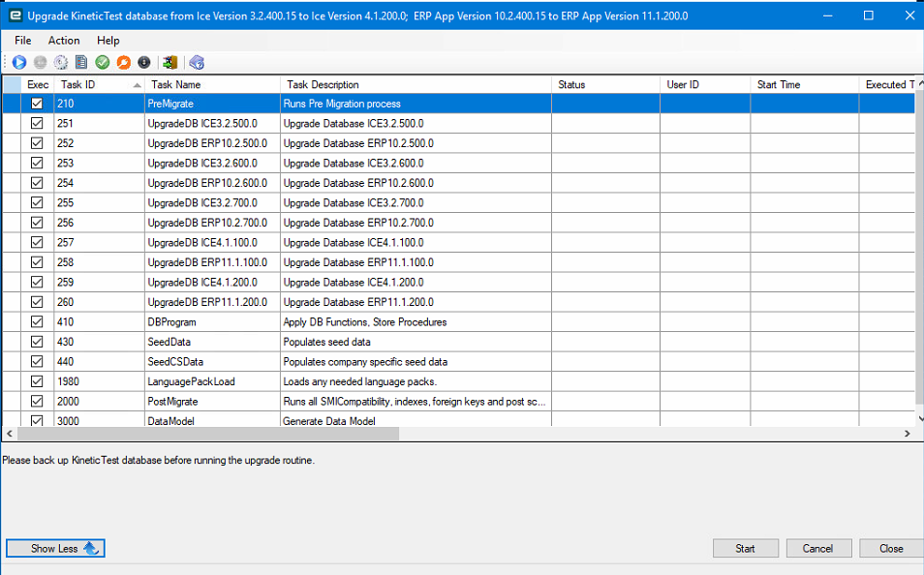Screen dimensions: 924x575
Task: Click the vertical scrollbar down arrow
Action: point(920,419)
